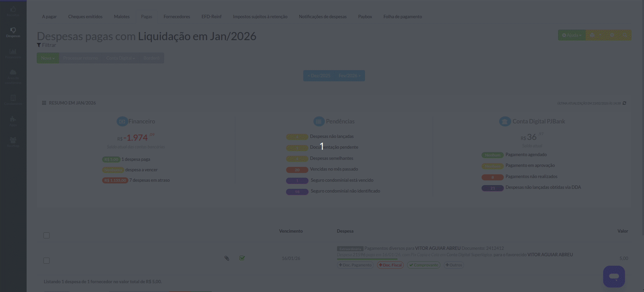Go to previous month Dez/2025
Image resolution: width=644 pixels, height=292 pixels.
[x=319, y=76]
